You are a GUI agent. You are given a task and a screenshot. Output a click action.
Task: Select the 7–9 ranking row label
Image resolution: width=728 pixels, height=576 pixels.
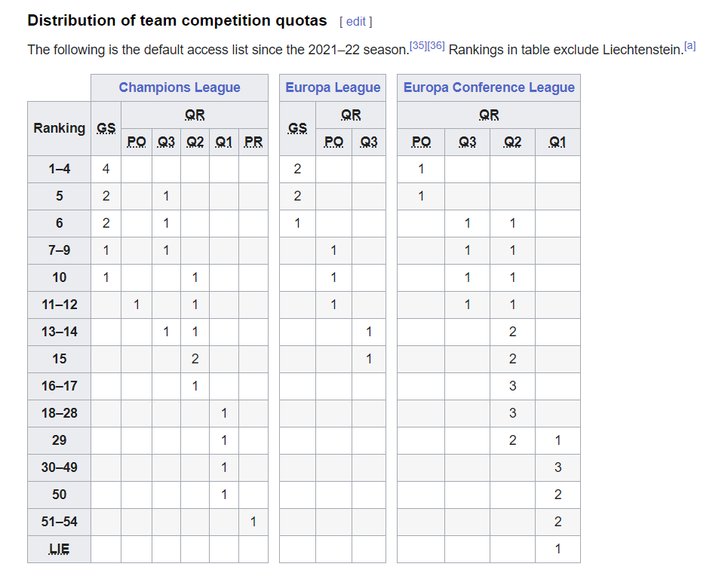(x=59, y=250)
